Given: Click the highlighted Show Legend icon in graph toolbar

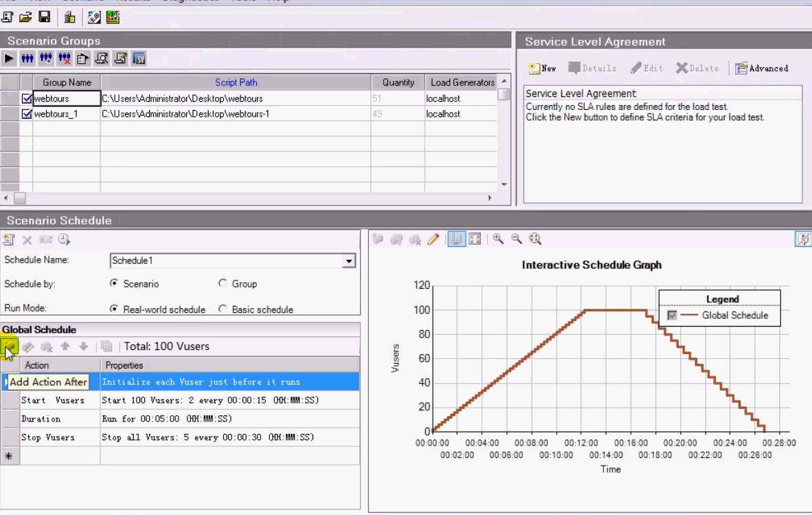Looking at the screenshot, I should click(x=456, y=239).
